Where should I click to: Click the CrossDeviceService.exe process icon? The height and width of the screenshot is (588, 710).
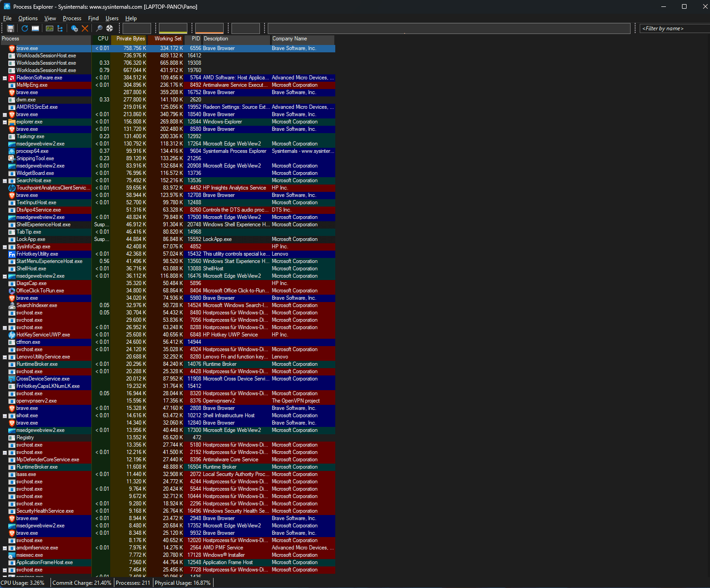pos(12,379)
